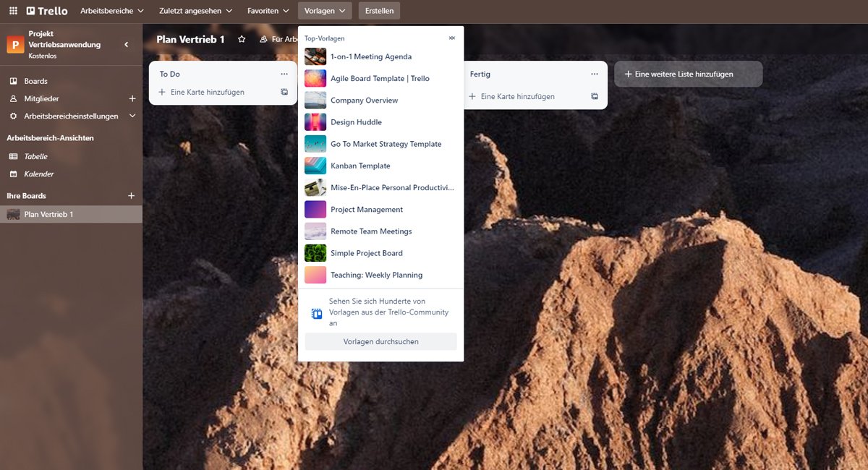
Task: Add a member via the Mitglieder plus icon
Action: (x=132, y=98)
